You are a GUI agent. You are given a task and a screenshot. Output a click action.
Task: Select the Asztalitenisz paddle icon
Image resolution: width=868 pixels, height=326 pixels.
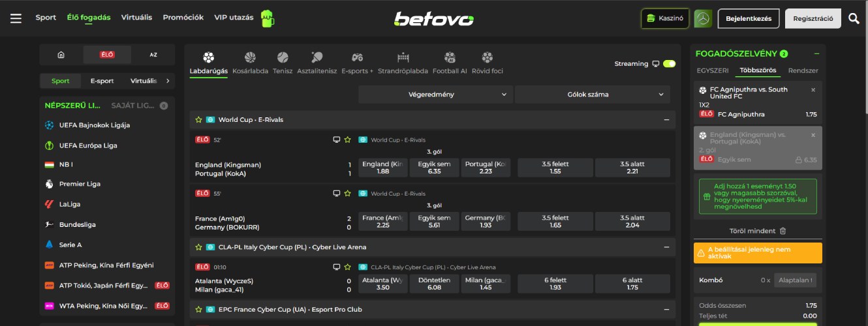click(317, 57)
